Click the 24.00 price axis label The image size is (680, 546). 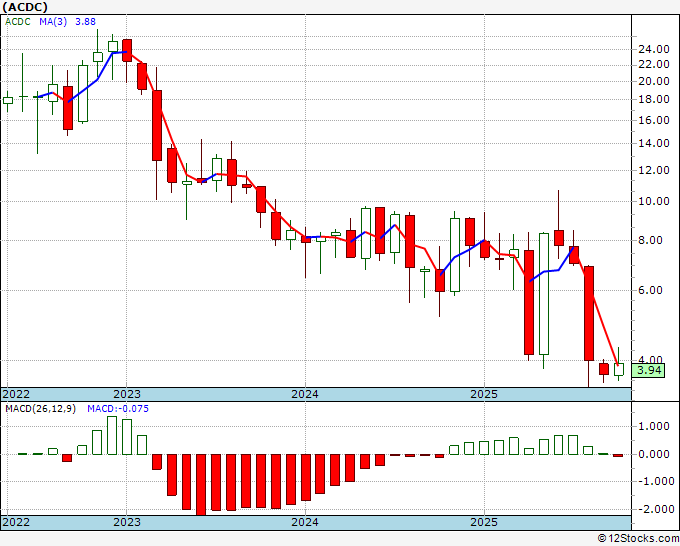click(654, 49)
